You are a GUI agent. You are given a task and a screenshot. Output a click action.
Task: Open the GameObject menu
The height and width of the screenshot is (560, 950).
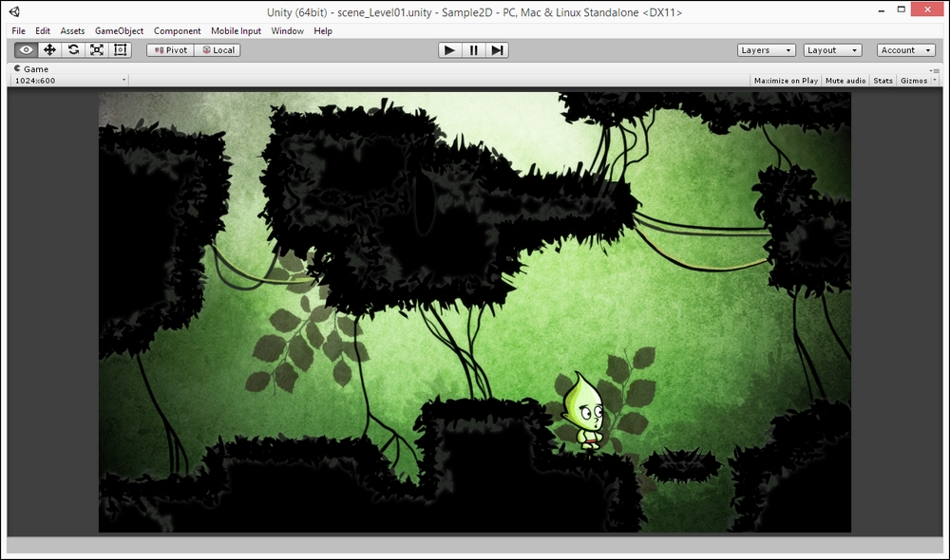[x=120, y=31]
